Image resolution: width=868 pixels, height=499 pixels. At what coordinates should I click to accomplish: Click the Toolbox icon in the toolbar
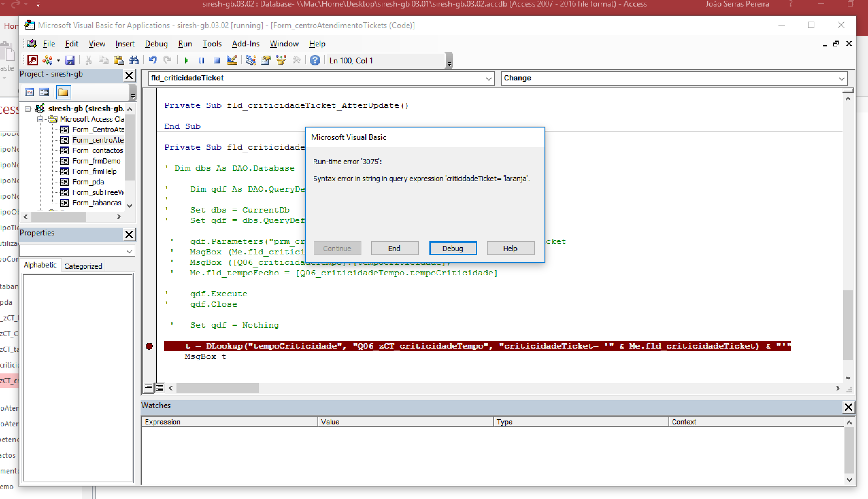point(296,60)
